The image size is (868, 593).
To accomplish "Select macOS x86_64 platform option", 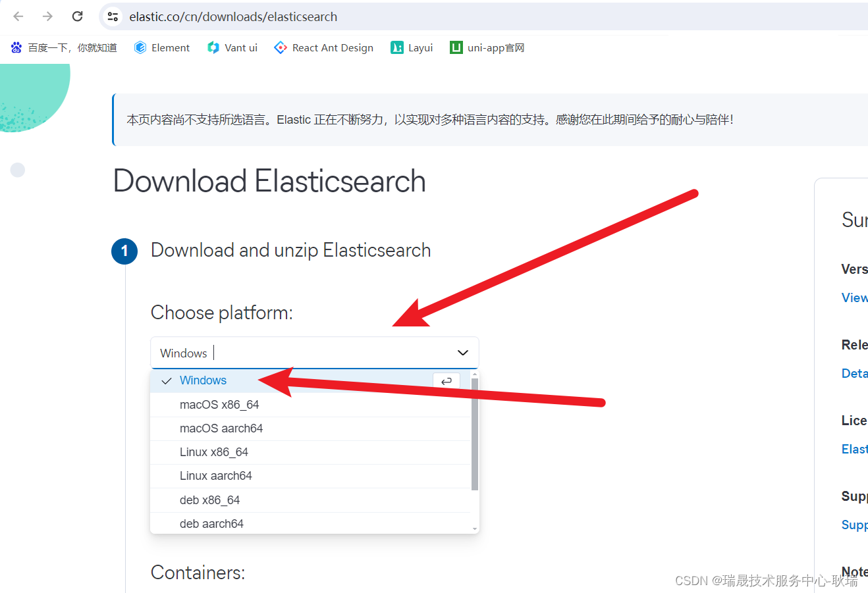I will click(310, 405).
